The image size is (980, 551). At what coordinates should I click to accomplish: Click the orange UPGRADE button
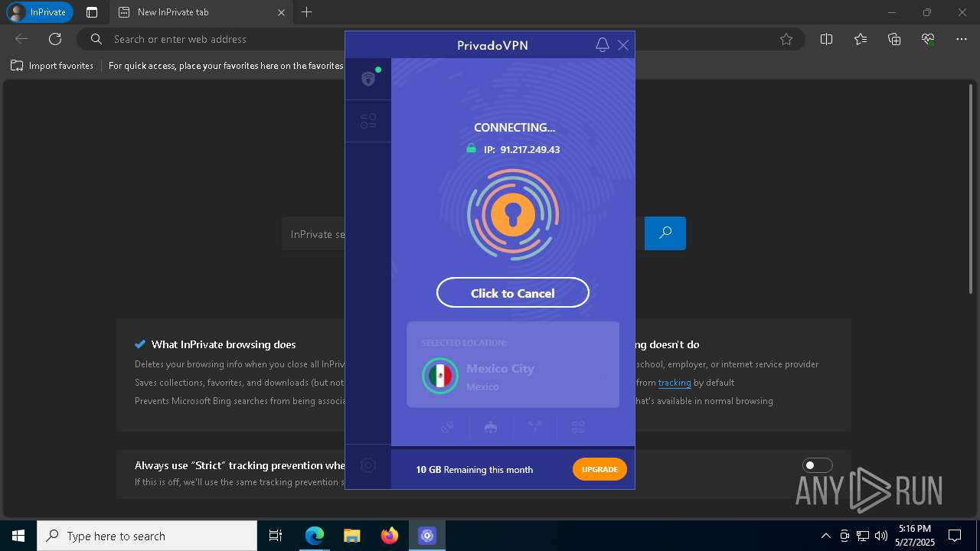coord(599,469)
